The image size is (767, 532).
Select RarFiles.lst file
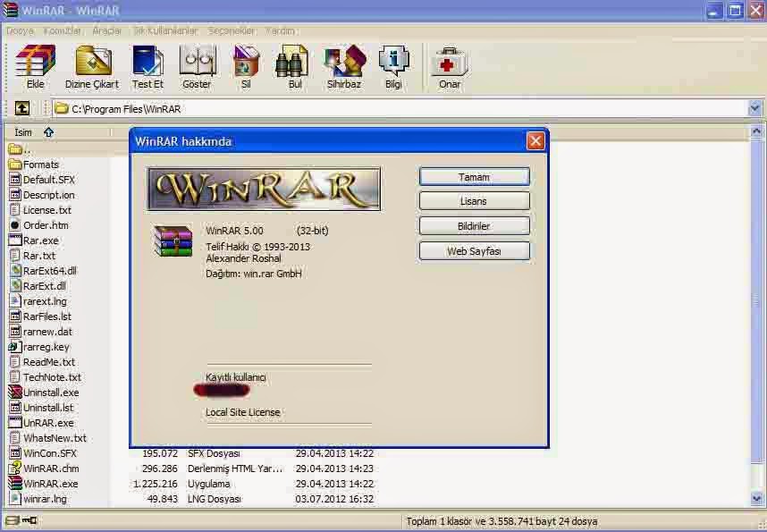pyautogui.click(x=40, y=317)
